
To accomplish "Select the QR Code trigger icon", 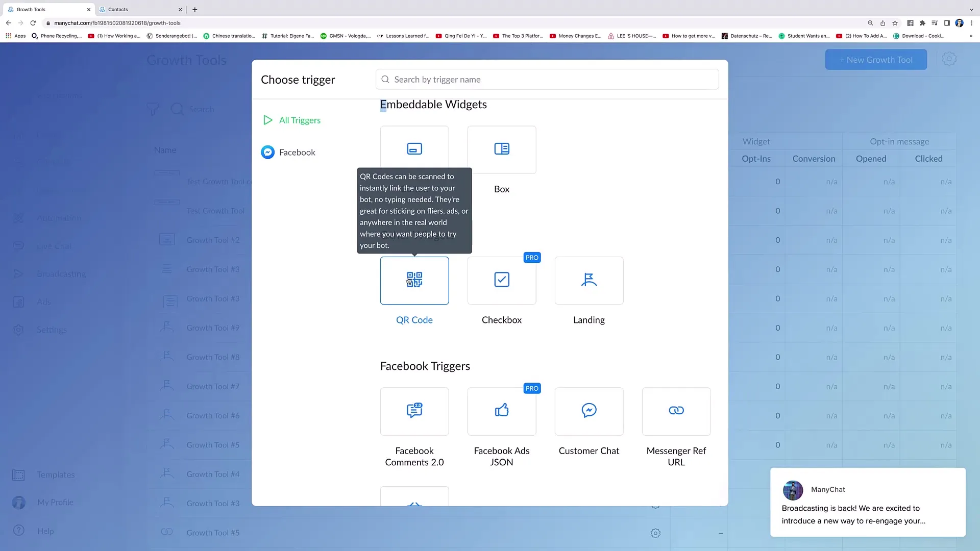I will point(414,279).
